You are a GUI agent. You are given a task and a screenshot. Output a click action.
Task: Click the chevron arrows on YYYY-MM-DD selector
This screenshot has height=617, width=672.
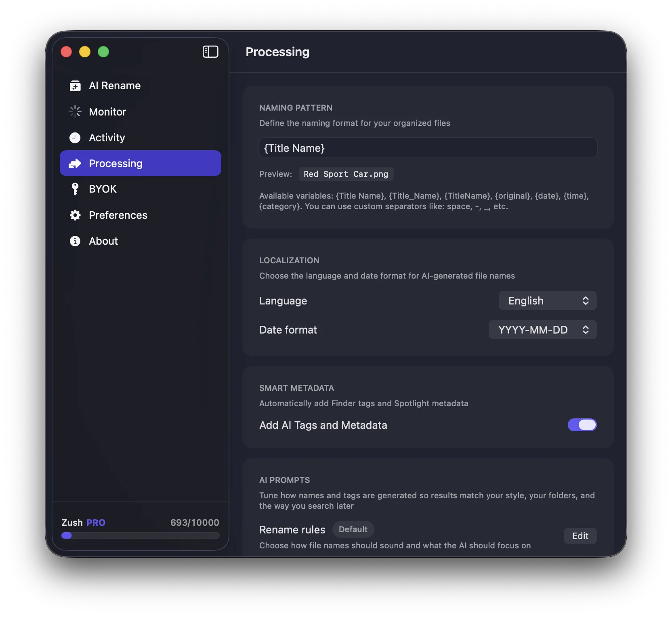tap(586, 330)
